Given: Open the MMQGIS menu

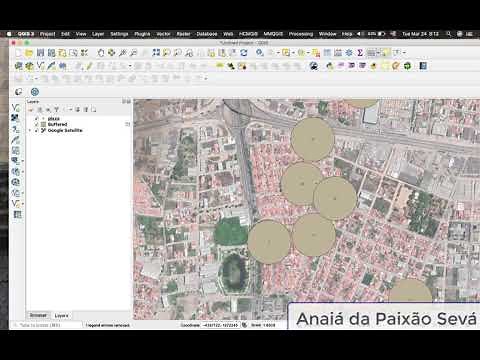Looking at the screenshot, I should point(273,34).
